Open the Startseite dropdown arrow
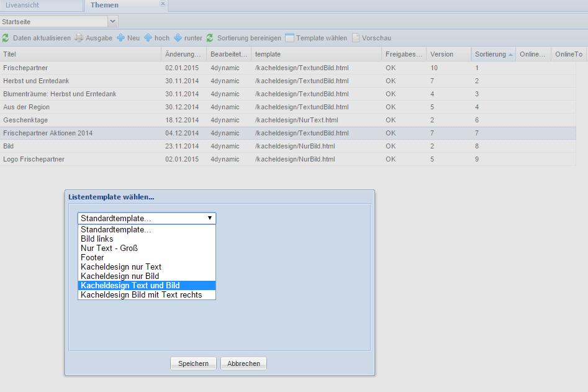 pyautogui.click(x=112, y=22)
